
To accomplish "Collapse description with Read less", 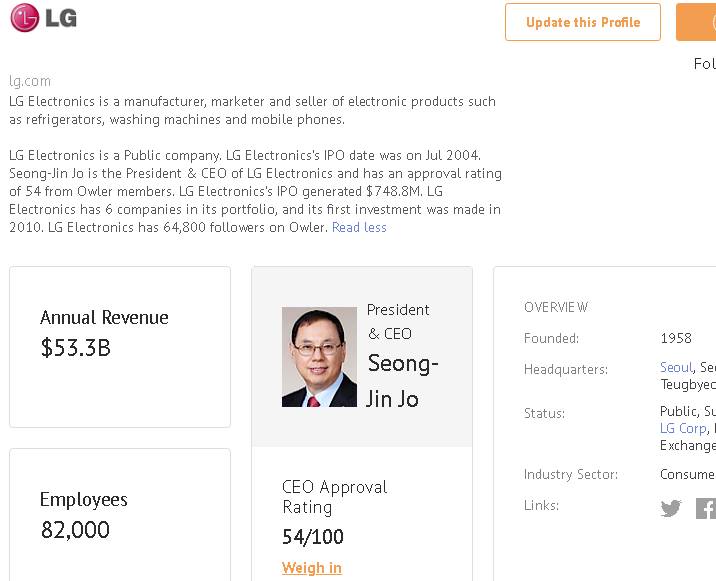I will point(359,227).
